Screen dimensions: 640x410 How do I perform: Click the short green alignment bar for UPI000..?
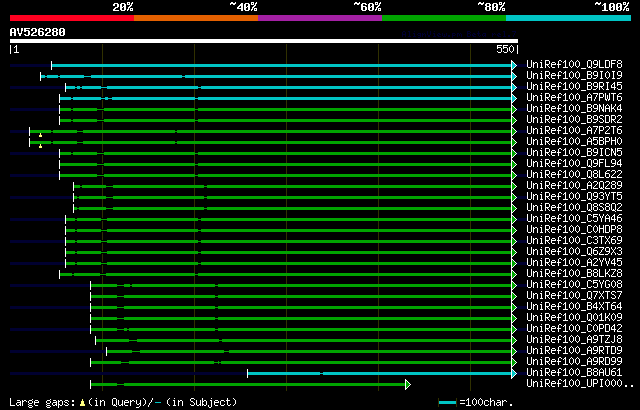[248, 385]
